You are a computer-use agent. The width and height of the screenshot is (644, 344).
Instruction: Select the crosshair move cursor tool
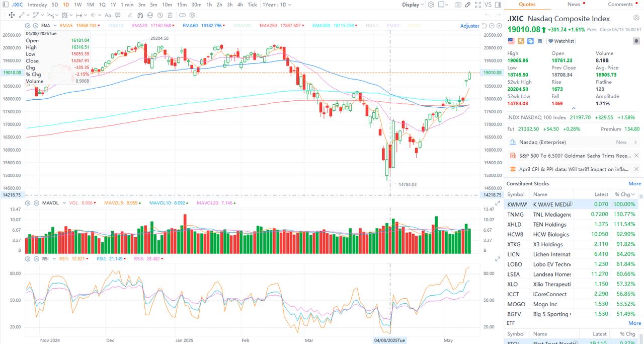12,15
